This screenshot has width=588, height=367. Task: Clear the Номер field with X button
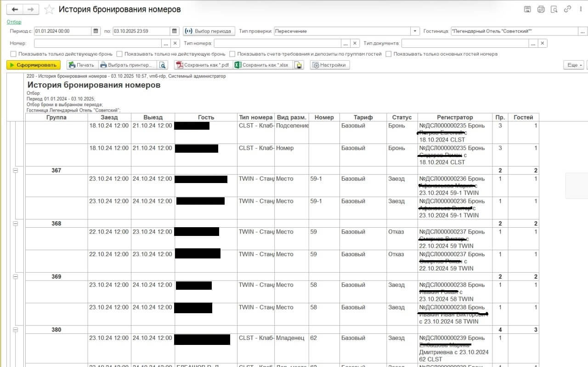click(175, 43)
